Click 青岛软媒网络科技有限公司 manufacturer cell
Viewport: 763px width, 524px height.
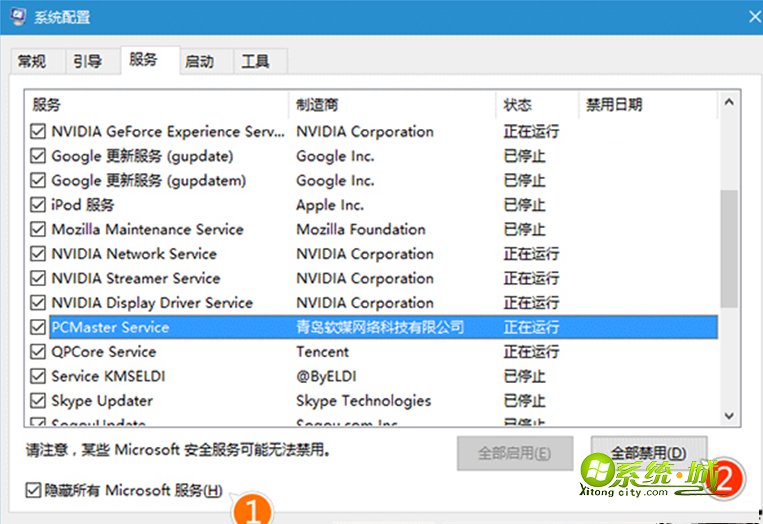pos(380,327)
